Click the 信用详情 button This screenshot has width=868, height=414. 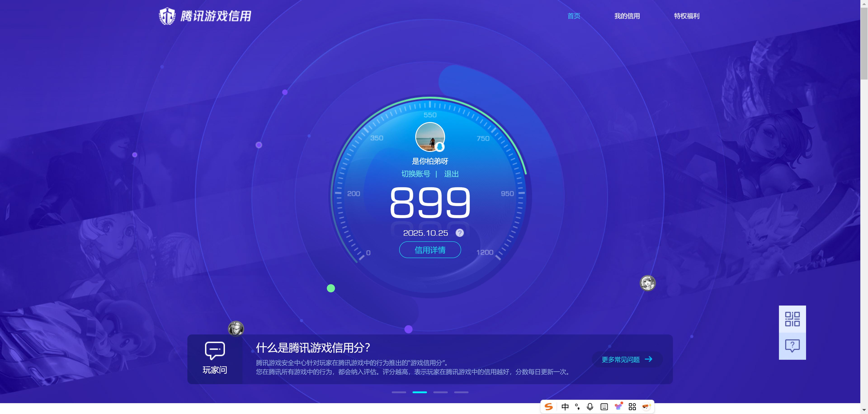point(430,250)
